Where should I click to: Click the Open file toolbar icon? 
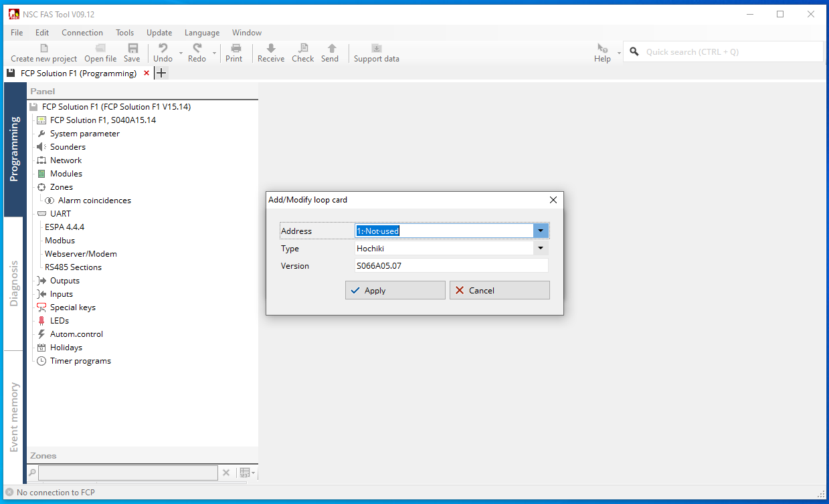[100, 48]
